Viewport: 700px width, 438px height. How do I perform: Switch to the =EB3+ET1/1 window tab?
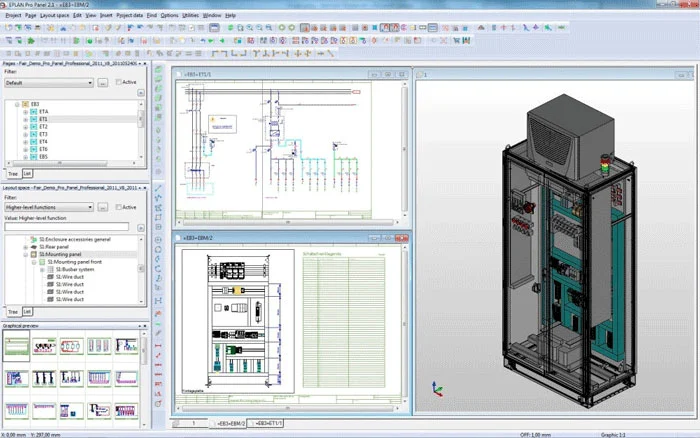tap(267, 423)
